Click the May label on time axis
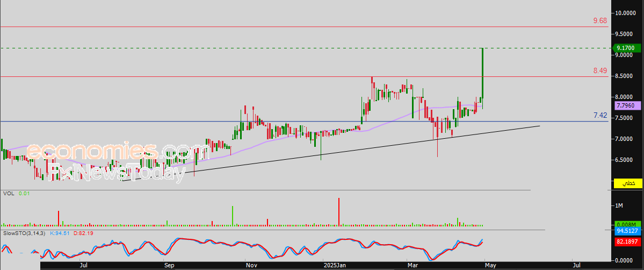 [x=491, y=266]
